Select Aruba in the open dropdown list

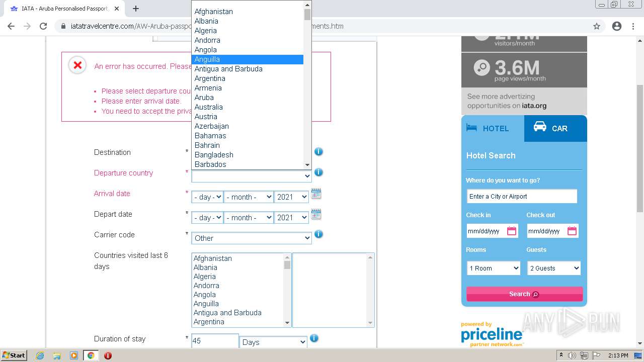[x=248, y=98]
